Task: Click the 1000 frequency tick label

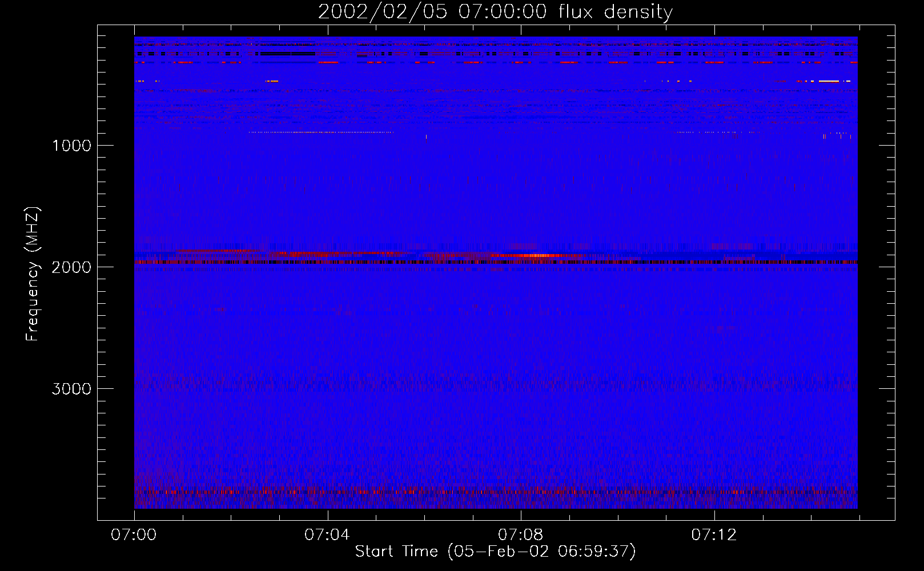Action: (71, 146)
